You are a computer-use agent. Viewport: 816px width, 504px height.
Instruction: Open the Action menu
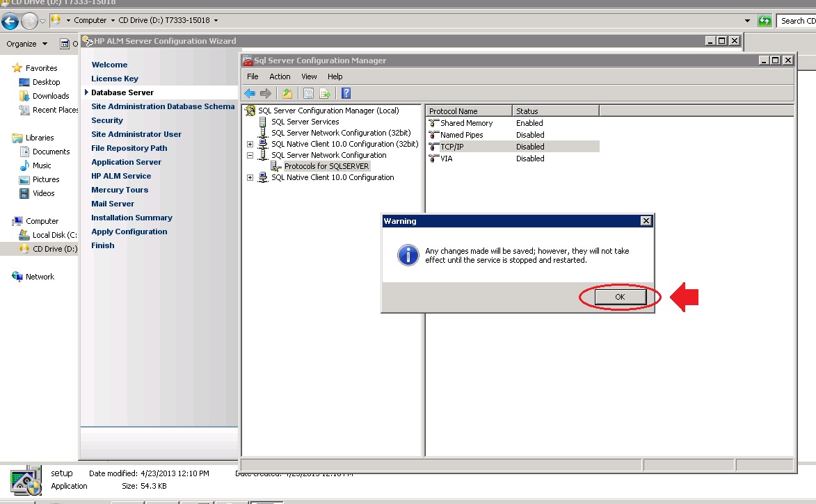point(280,76)
